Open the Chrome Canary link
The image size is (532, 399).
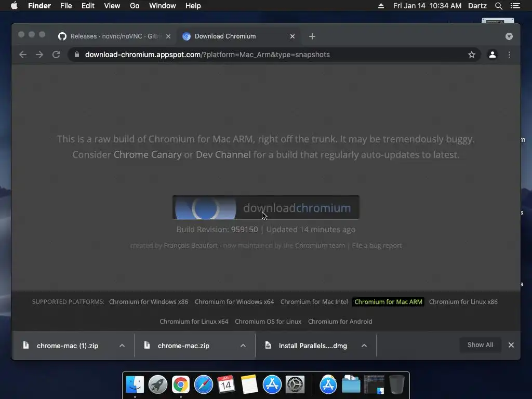click(x=148, y=155)
